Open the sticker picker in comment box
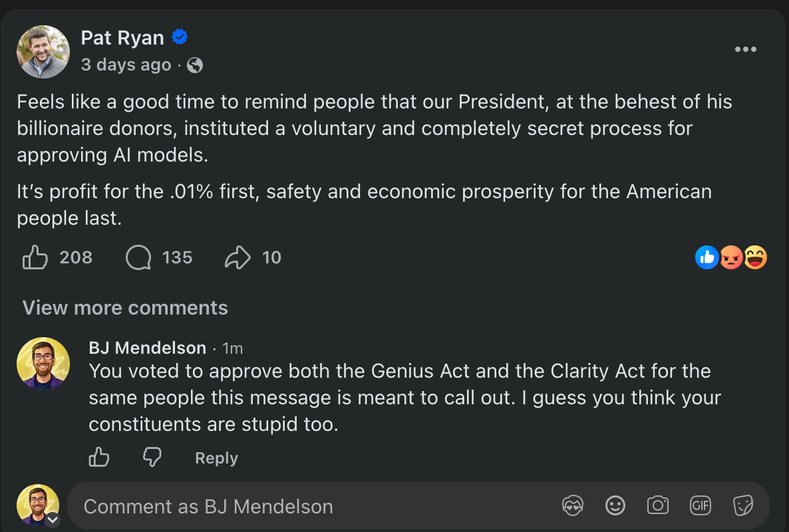This screenshot has width=789, height=532. pyautogui.click(x=742, y=505)
